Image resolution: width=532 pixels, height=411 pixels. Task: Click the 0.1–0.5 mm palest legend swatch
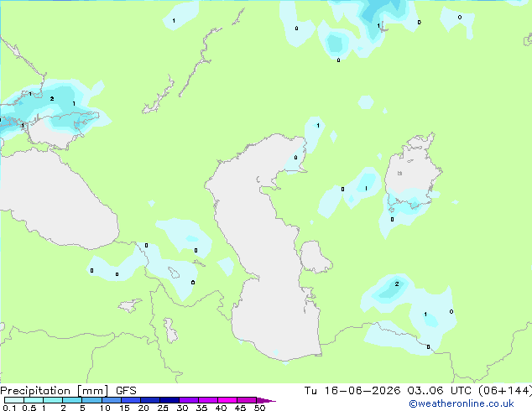coord(14,400)
